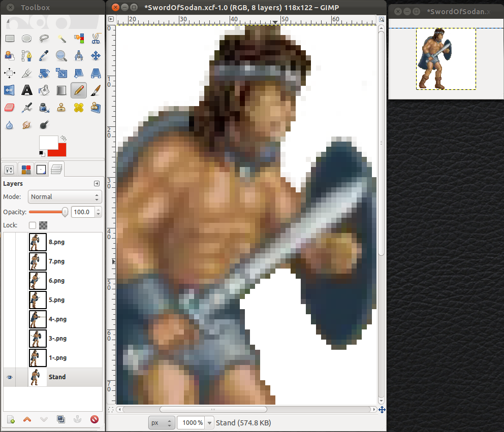Choose the Eraser tool

point(9,107)
